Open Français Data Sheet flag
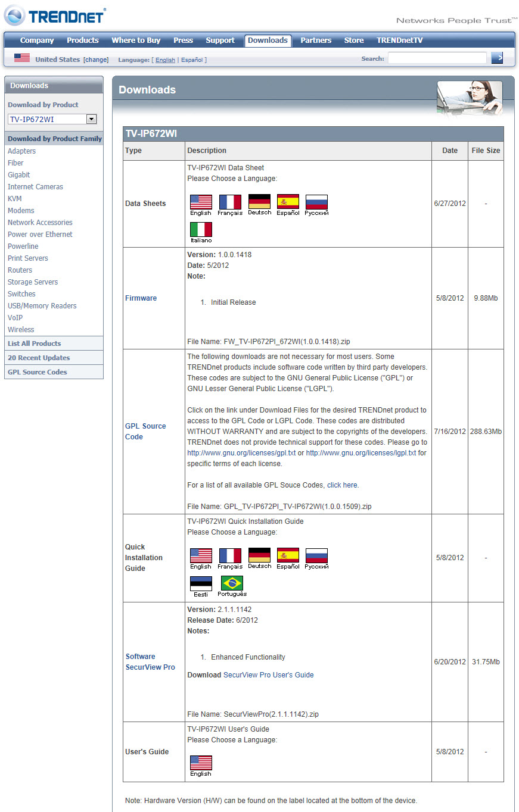 230,202
